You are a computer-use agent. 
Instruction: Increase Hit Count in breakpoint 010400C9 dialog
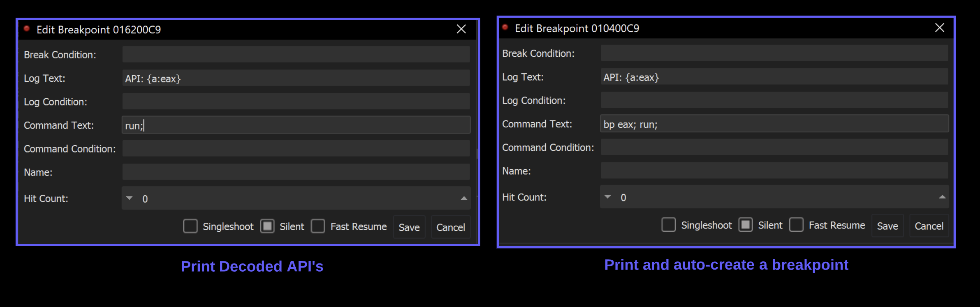942,197
